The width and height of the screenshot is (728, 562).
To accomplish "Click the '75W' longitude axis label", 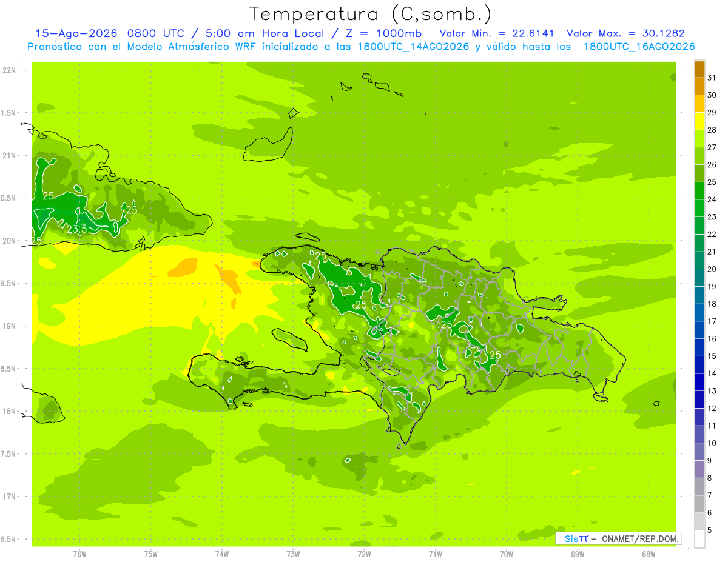I will point(150,554).
